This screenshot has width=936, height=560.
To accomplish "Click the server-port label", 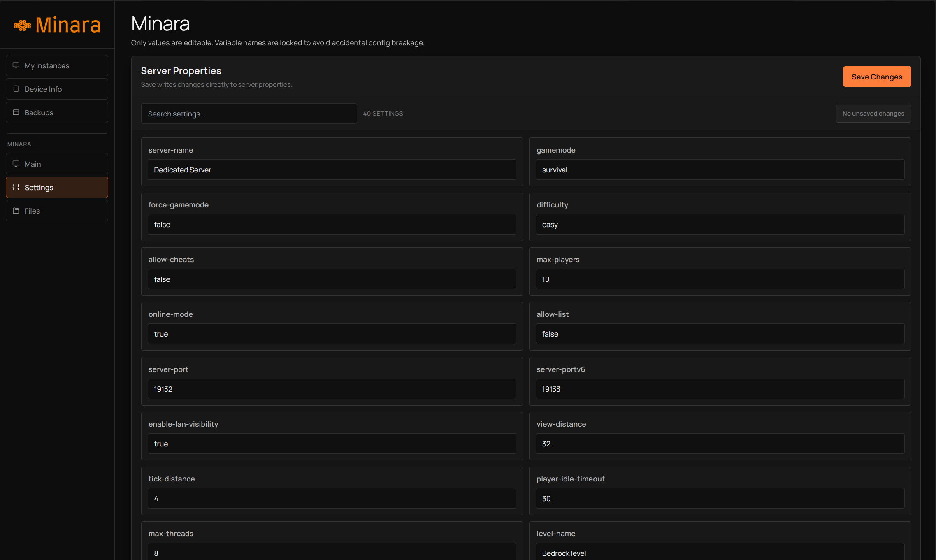I will click(168, 369).
